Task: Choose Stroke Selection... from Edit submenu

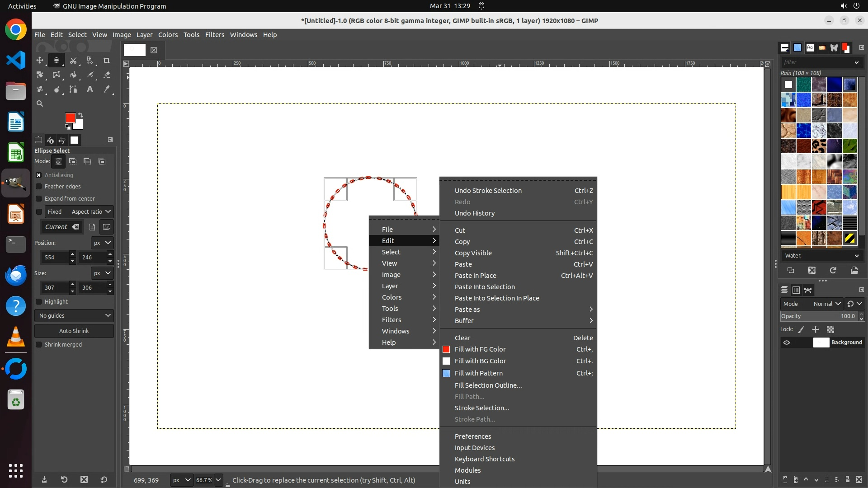Action: (x=481, y=408)
